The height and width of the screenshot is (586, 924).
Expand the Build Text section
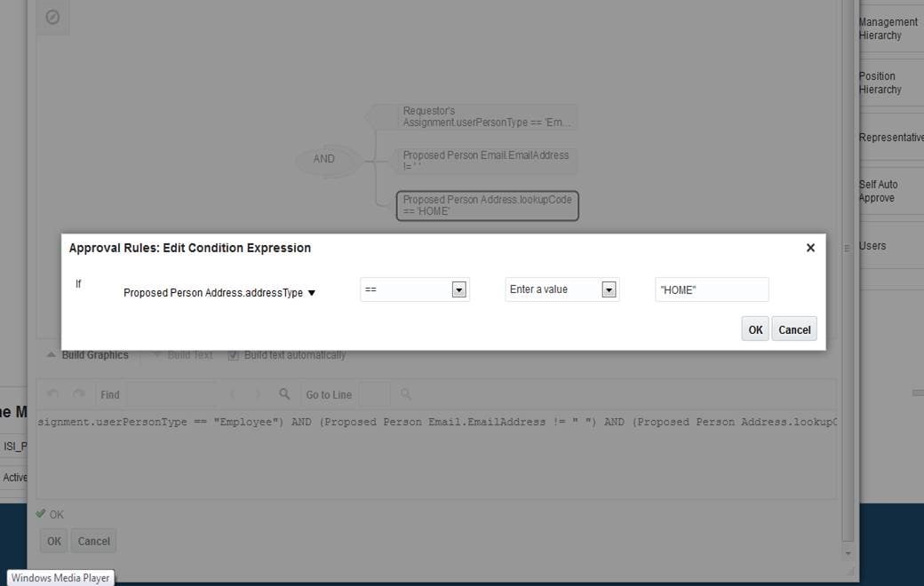(x=158, y=354)
